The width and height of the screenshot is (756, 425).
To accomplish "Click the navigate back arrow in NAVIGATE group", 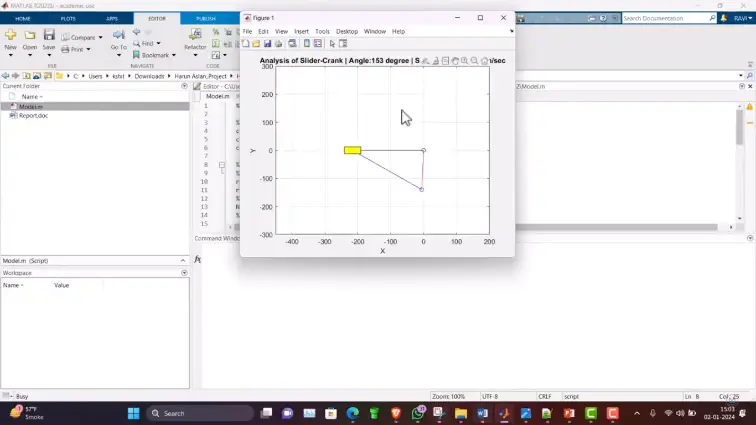I will coord(136,32).
